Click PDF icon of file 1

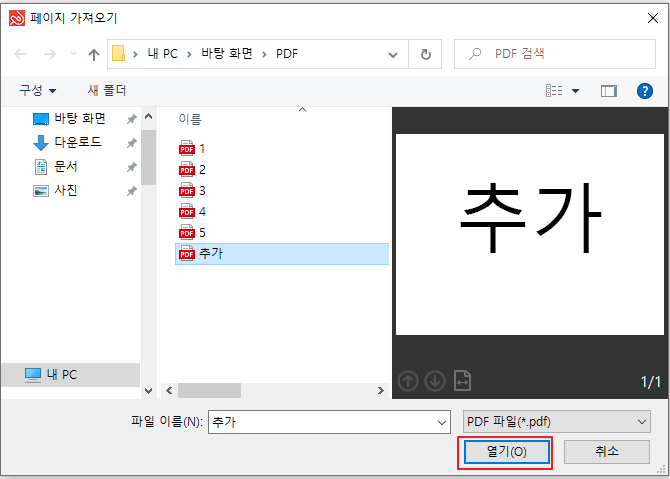(x=187, y=148)
